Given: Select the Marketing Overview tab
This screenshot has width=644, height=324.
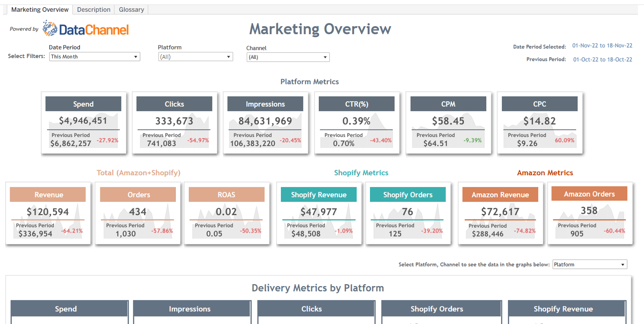Looking at the screenshot, I should click(x=39, y=9).
